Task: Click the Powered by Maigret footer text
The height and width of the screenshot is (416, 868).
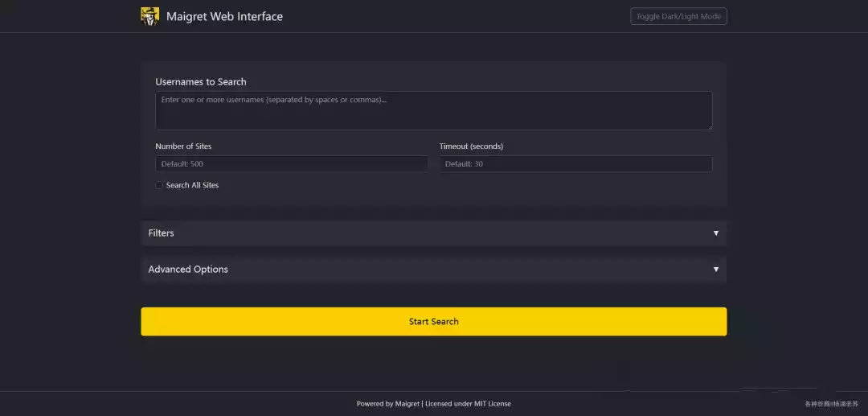Action: [x=433, y=404]
